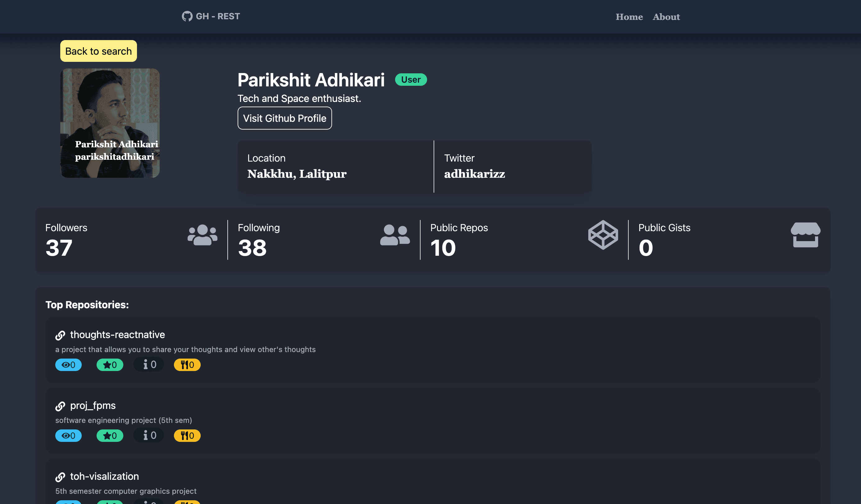Image resolution: width=861 pixels, height=504 pixels.
Task: Click link icon beside thoughts-reactnative
Action: click(x=60, y=335)
